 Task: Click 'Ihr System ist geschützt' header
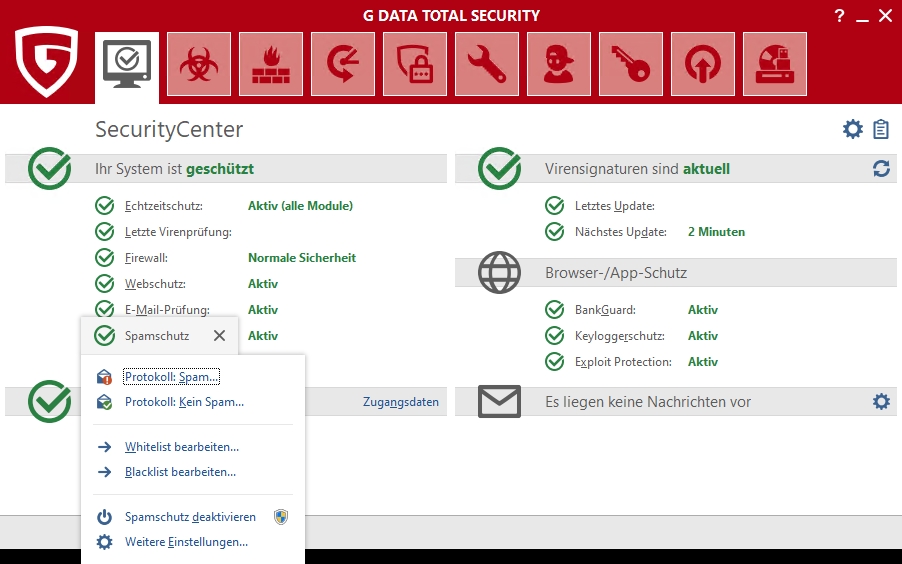(174, 169)
